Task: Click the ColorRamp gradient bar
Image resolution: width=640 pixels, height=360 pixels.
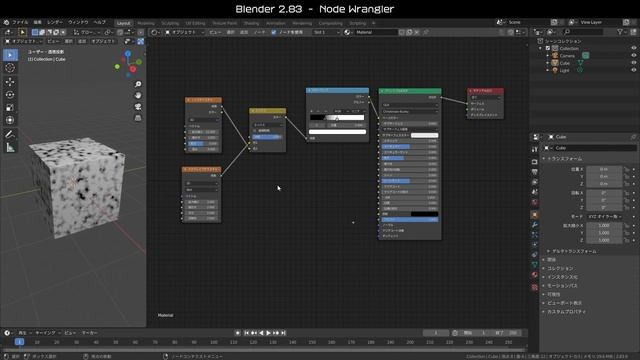Action: pos(337,118)
